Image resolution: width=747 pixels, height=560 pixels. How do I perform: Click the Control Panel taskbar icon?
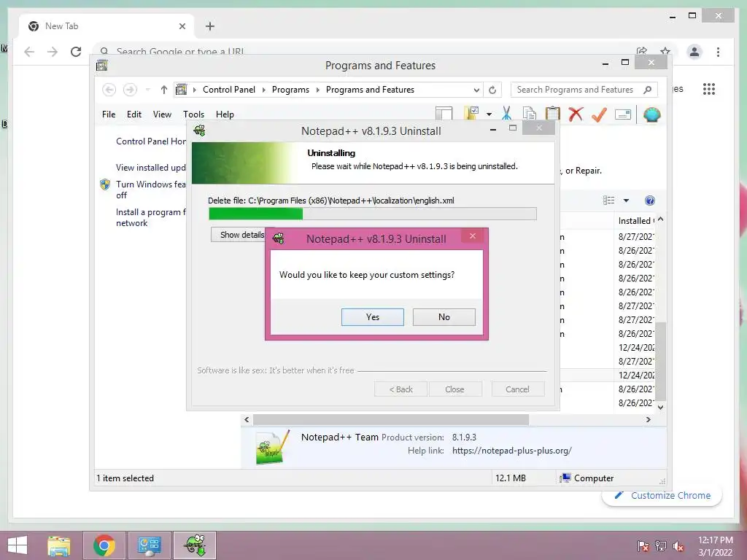click(149, 545)
